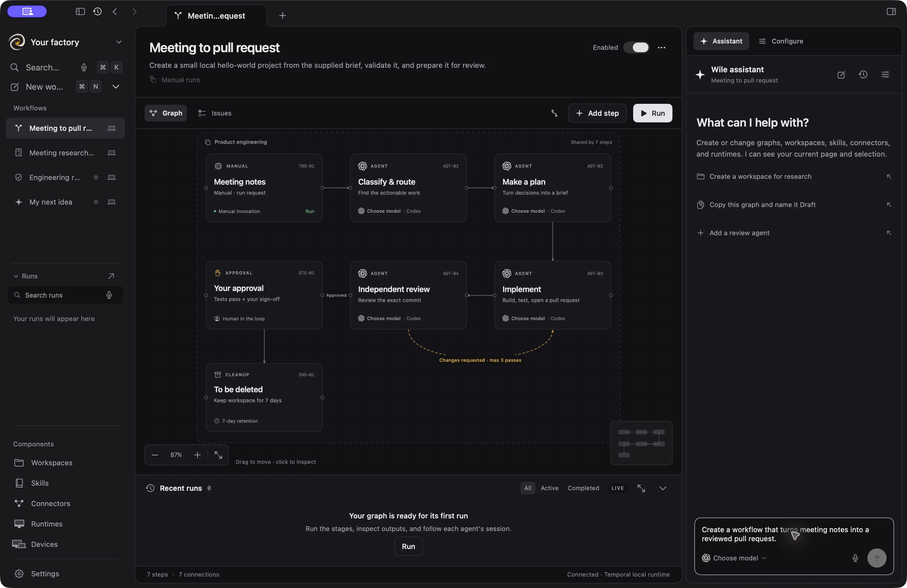Open the Wile assistant settings sliders icon
The image size is (907, 588).
point(885,75)
